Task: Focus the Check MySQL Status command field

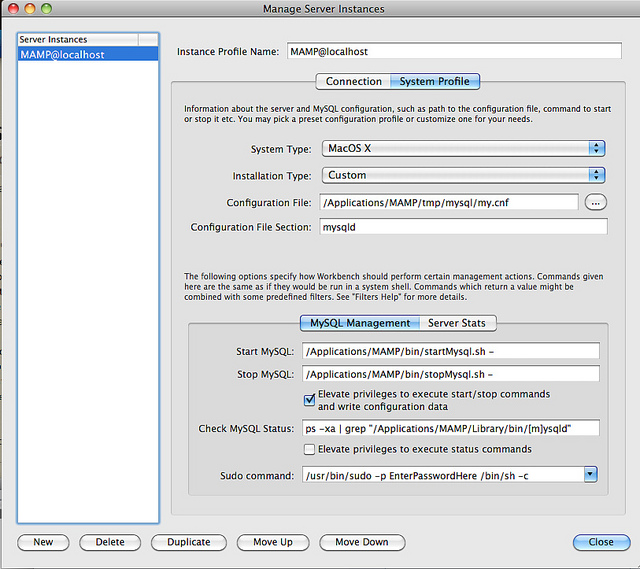Action: coord(451,429)
